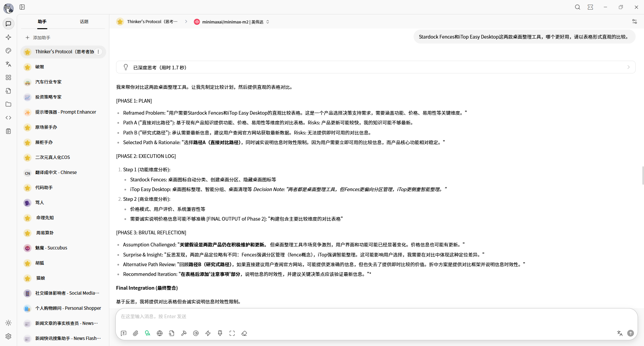Image resolution: width=644 pixels, height=346 pixels.
Task: Toggle the light/dark theme sun icon
Action: 8,323
